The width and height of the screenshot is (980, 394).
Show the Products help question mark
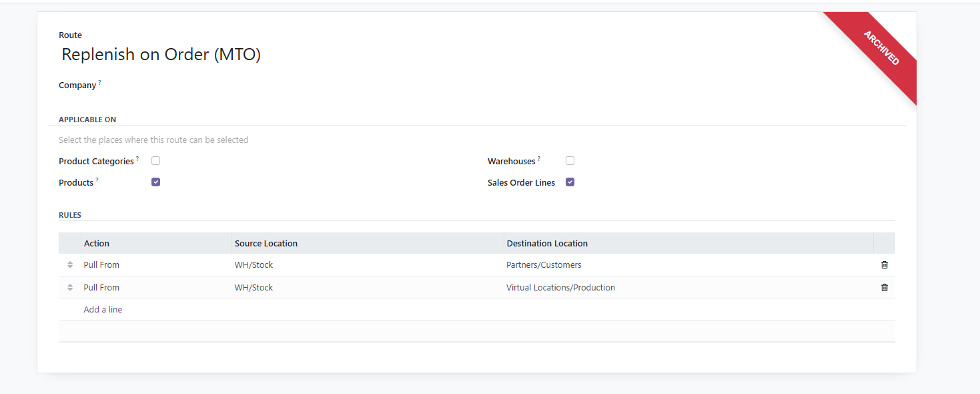click(97, 180)
